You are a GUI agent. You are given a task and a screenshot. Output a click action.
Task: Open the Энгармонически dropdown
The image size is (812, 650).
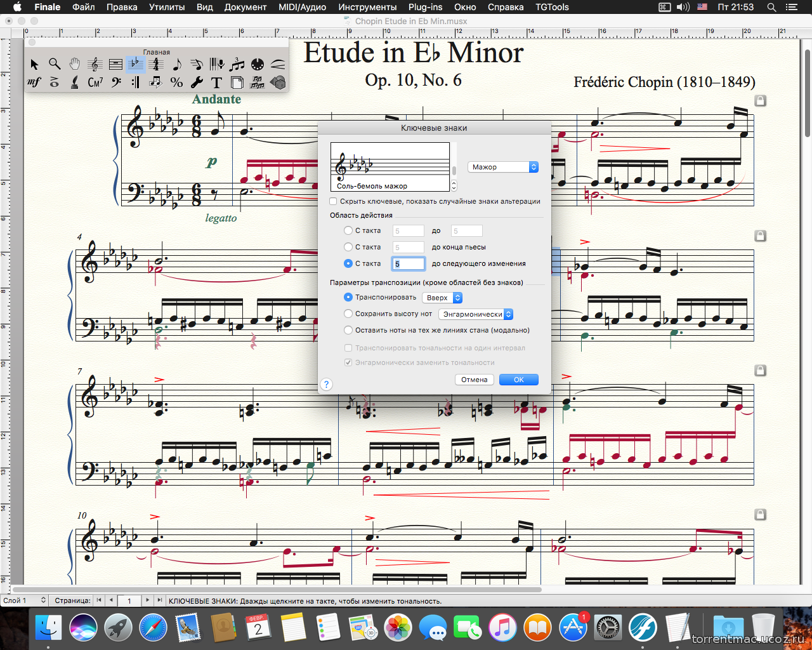(476, 314)
